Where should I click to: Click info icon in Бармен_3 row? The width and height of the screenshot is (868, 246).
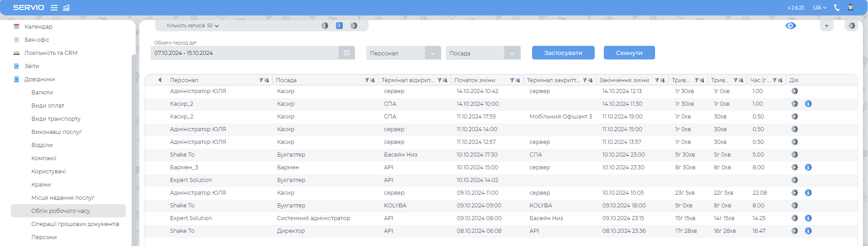point(808,167)
